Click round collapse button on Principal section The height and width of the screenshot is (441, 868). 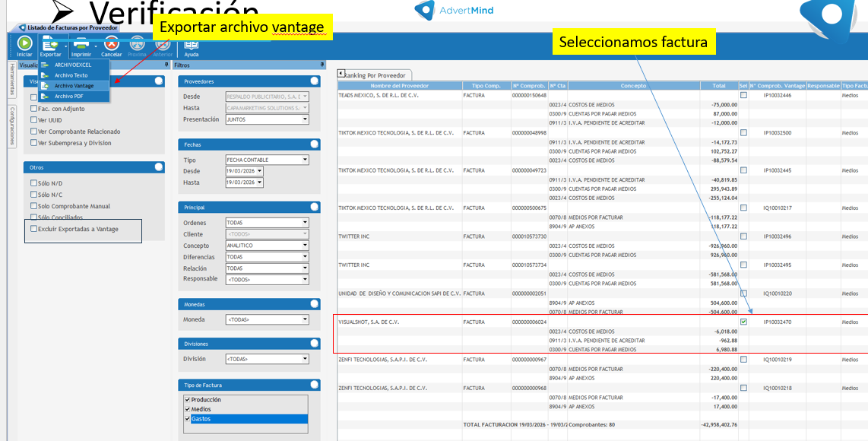pyautogui.click(x=315, y=208)
